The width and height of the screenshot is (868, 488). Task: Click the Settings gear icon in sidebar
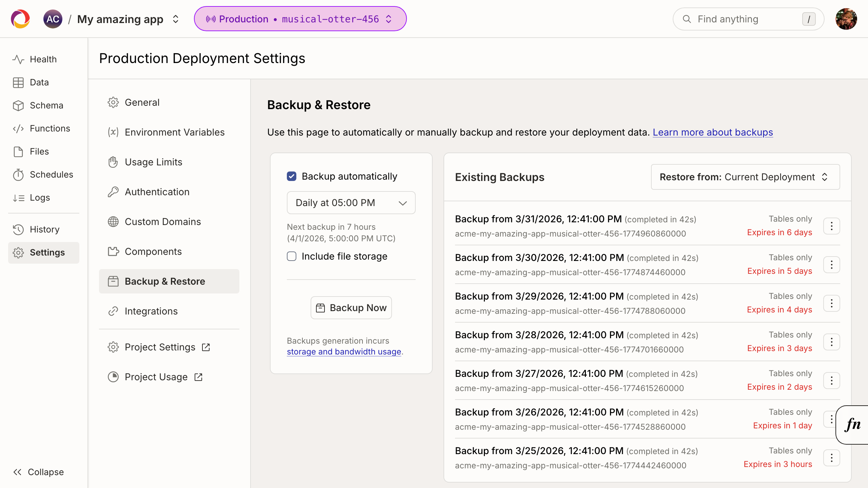(18, 252)
